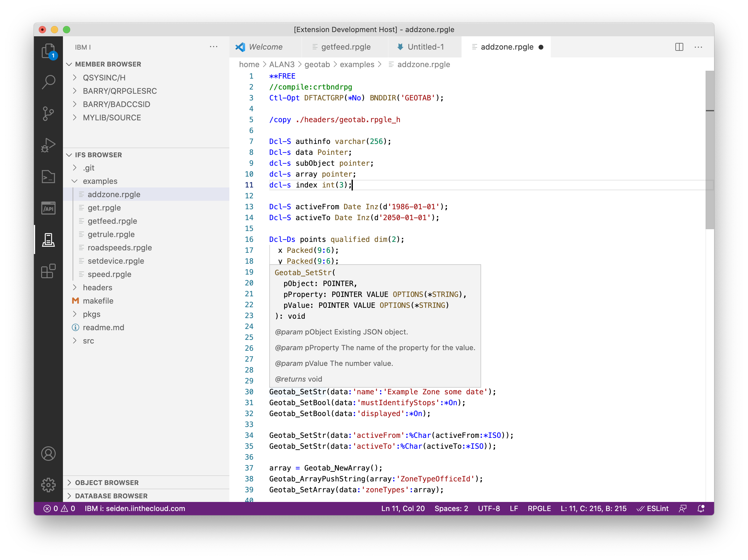The height and width of the screenshot is (560, 748).
Task: Collapse the MEMBER BROWSER section
Action: coord(70,64)
